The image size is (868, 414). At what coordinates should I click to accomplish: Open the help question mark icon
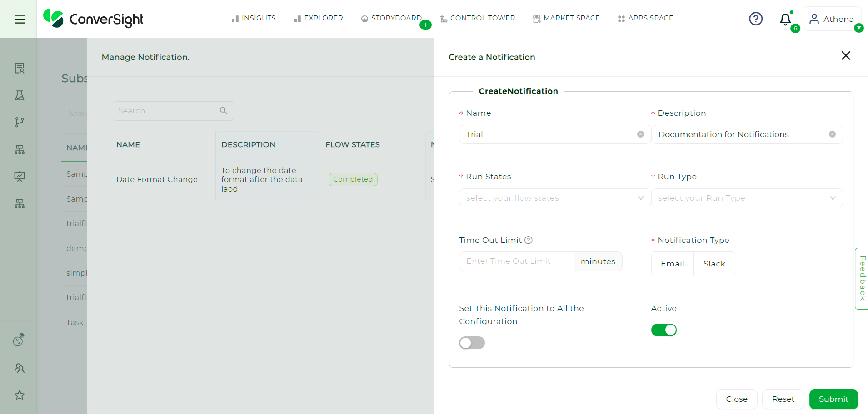point(756,19)
